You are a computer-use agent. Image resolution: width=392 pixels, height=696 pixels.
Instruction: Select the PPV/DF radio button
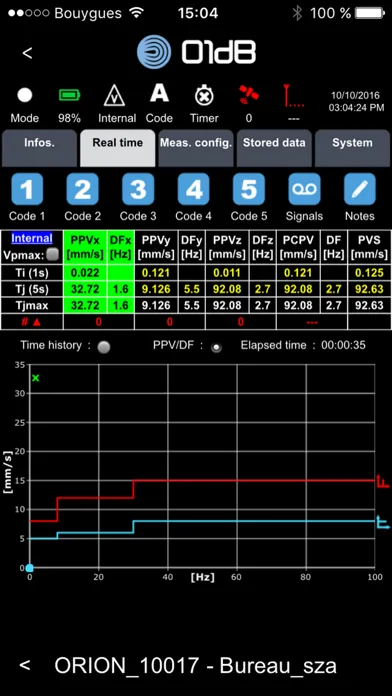click(x=216, y=348)
